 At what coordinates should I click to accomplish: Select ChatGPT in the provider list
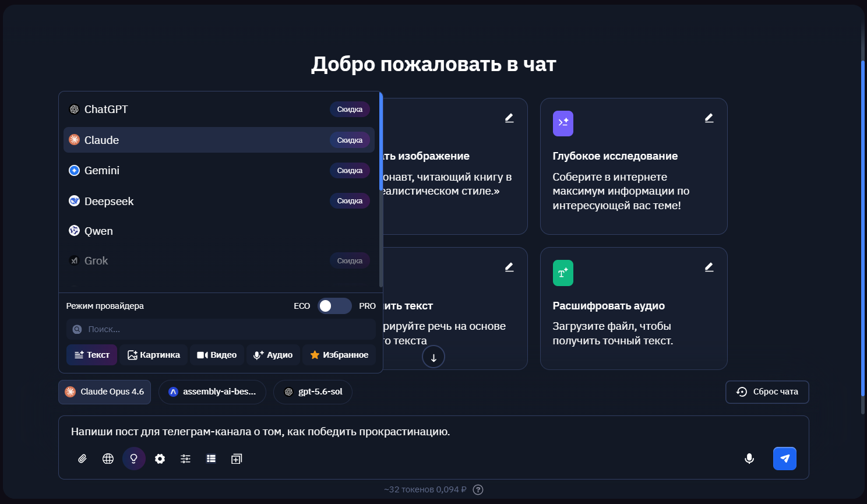[219, 110]
